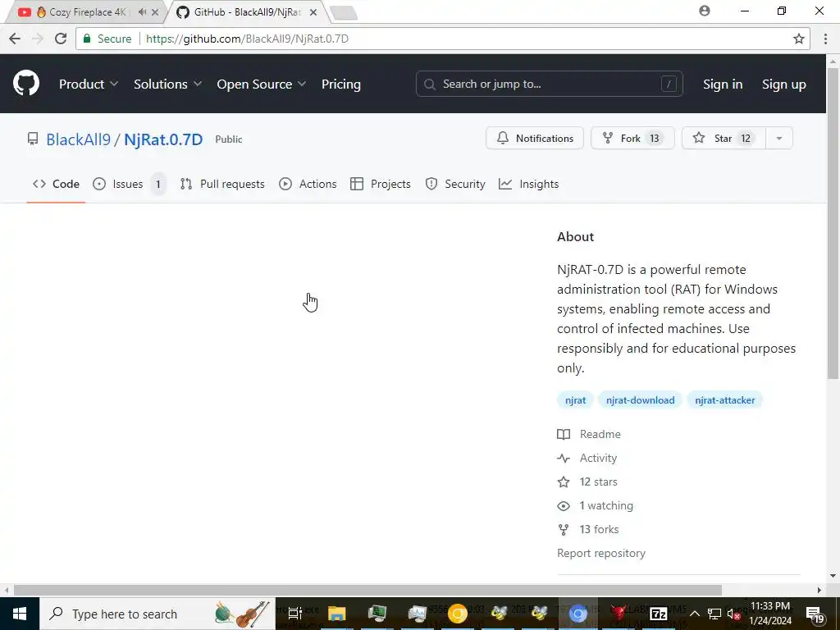Switch to the Issues tab

tap(129, 184)
